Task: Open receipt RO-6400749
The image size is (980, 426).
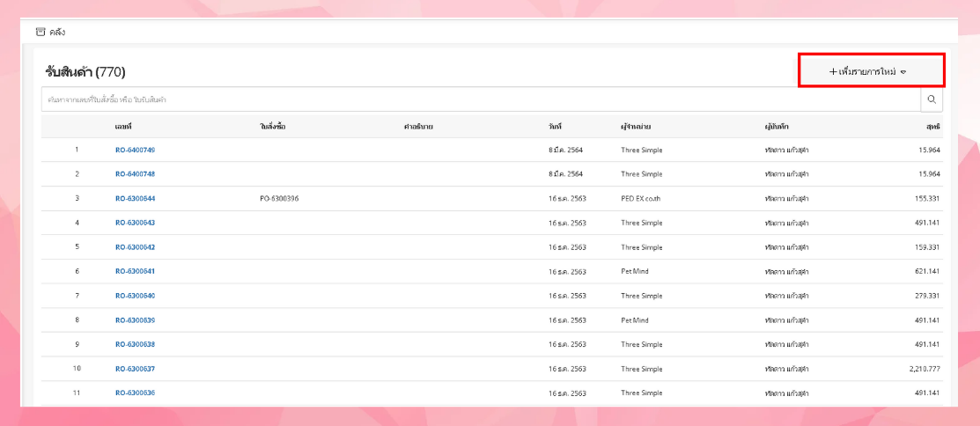Action: tap(135, 150)
